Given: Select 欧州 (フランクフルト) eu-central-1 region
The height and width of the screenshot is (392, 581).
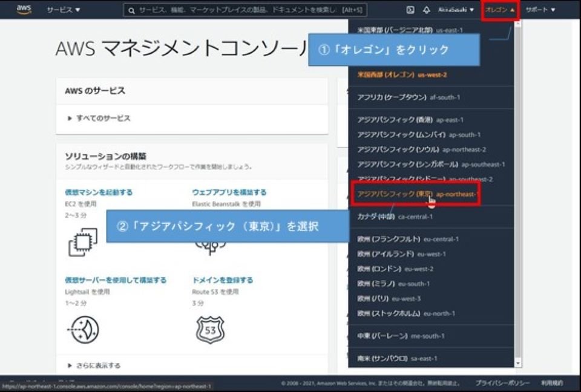Looking at the screenshot, I should (x=408, y=239).
